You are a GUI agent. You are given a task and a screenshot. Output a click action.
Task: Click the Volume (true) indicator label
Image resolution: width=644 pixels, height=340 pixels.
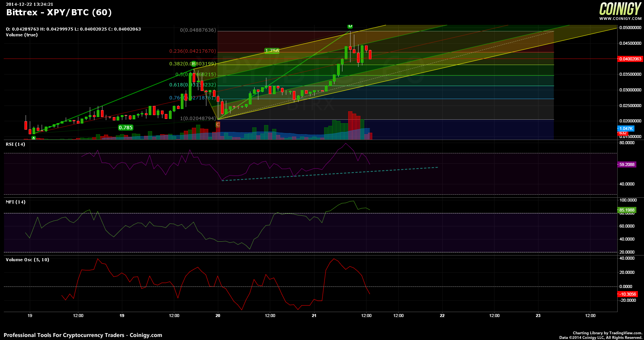[x=22, y=35]
